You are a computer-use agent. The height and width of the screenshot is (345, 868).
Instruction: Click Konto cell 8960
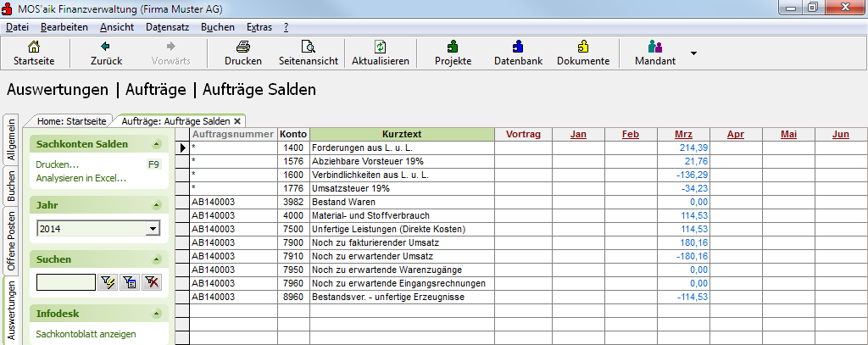pos(293,297)
